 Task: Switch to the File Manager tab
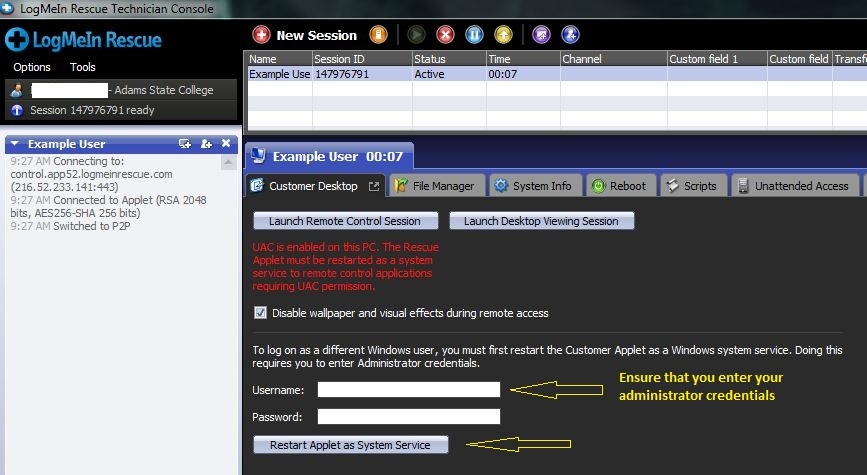(437, 186)
